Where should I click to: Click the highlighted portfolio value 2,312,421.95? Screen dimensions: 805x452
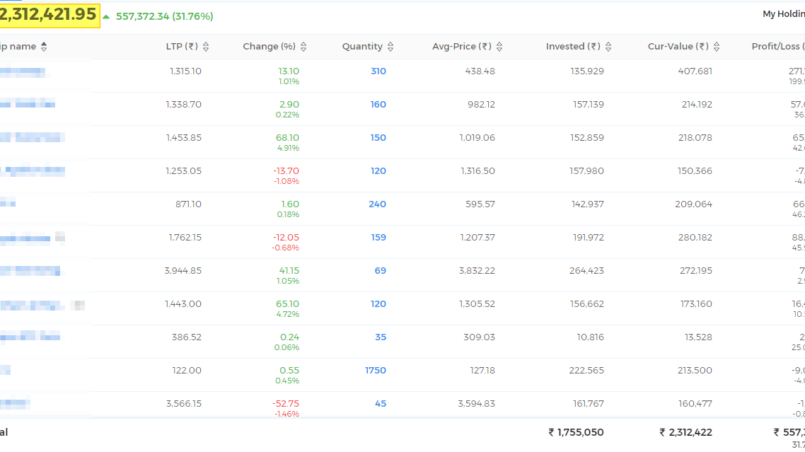click(49, 14)
